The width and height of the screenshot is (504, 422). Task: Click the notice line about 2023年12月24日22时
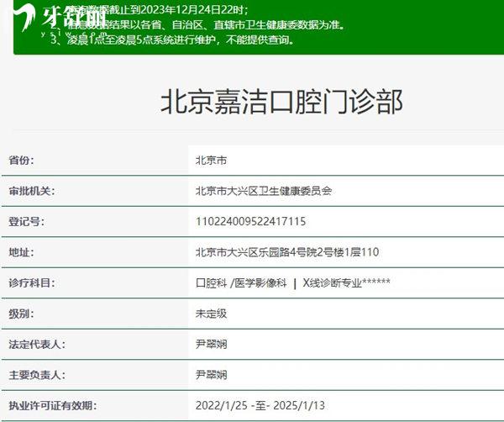coord(150,10)
